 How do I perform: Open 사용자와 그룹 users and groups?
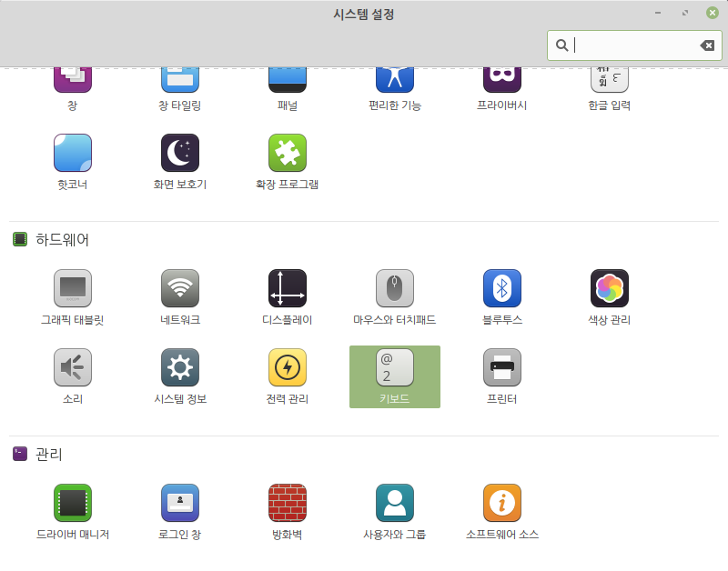point(395,503)
